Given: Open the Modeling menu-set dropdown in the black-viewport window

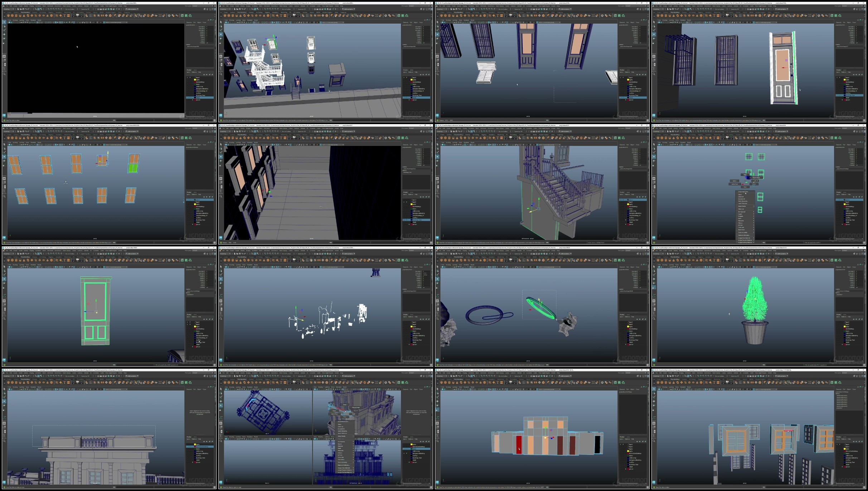Looking at the screenshot, I should click(8, 9).
